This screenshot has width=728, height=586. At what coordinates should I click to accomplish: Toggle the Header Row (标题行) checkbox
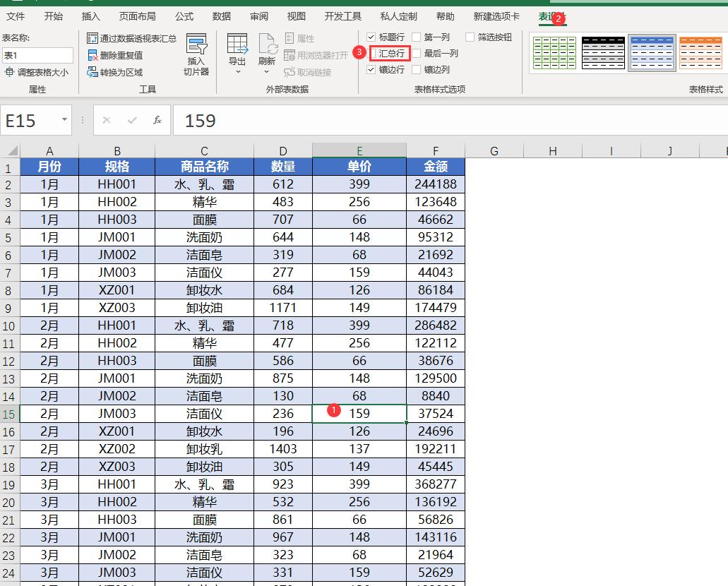click(x=371, y=37)
